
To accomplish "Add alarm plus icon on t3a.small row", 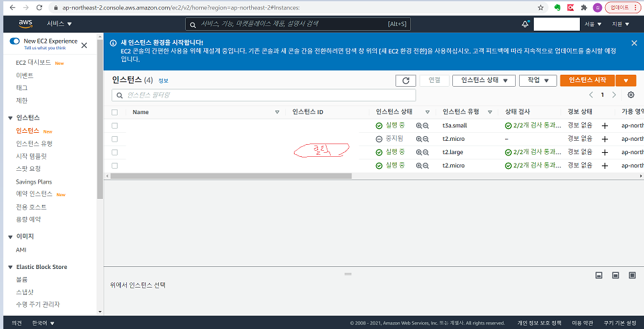I will tap(605, 126).
